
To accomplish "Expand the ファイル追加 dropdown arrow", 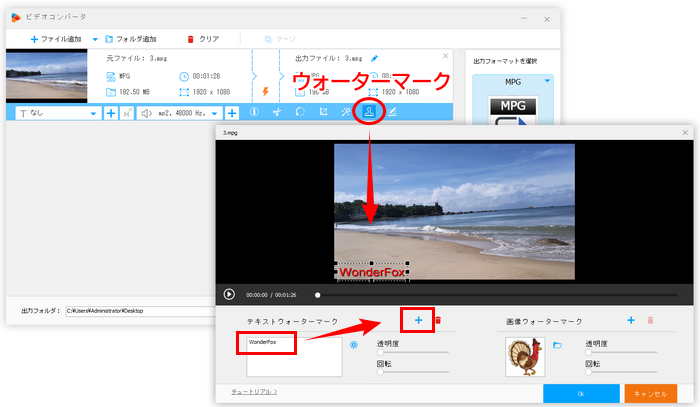I will click(x=95, y=39).
